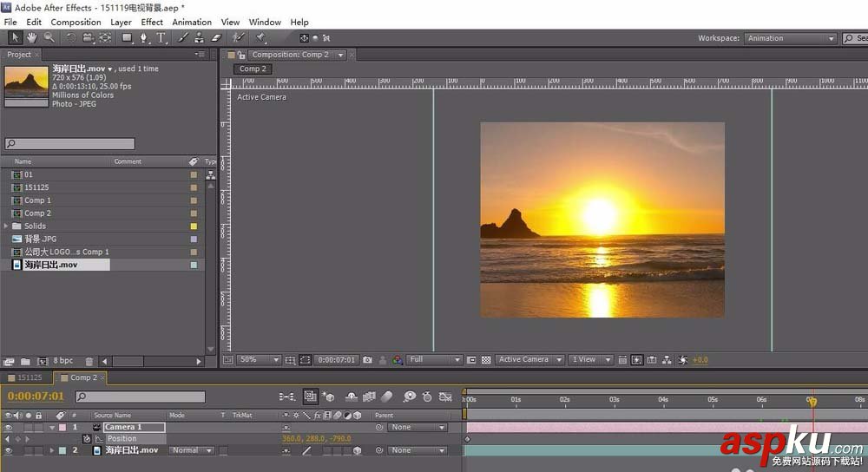Toggle the Position stopwatch for Camera 1
The image size is (868, 472).
[87, 439]
